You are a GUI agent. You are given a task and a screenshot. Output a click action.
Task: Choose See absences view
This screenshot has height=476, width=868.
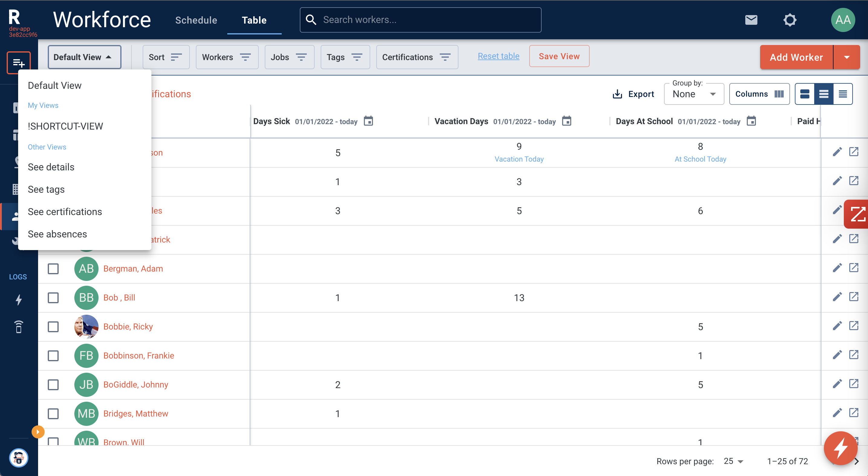click(x=84, y=234)
